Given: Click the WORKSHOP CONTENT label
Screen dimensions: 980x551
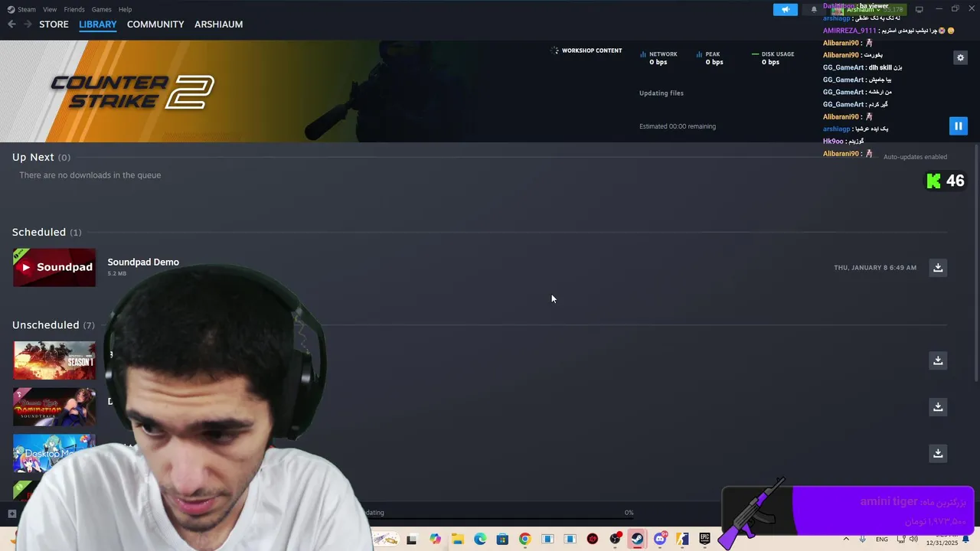Looking at the screenshot, I should [592, 51].
